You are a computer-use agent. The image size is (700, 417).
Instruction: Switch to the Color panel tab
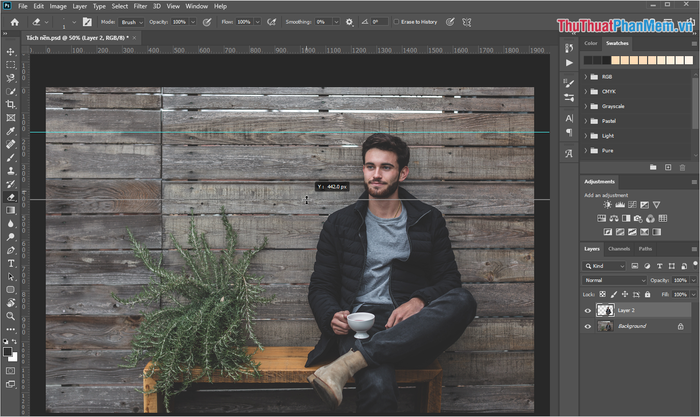591,43
